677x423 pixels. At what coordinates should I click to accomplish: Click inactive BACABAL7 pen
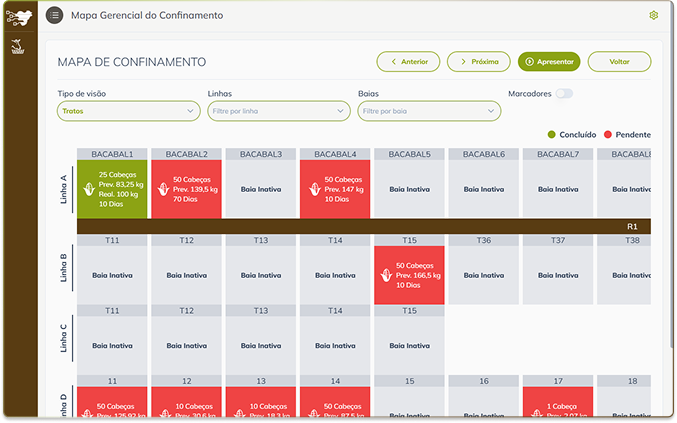click(x=558, y=189)
